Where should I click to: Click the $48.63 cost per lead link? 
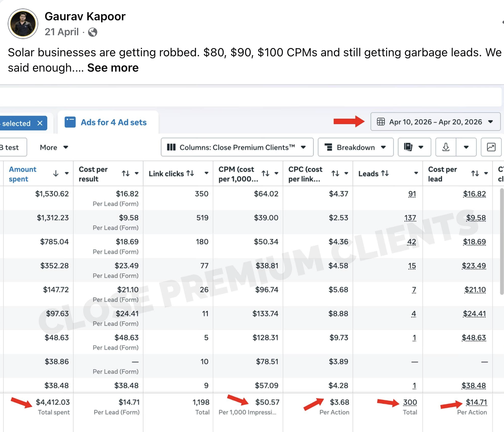coord(474,338)
